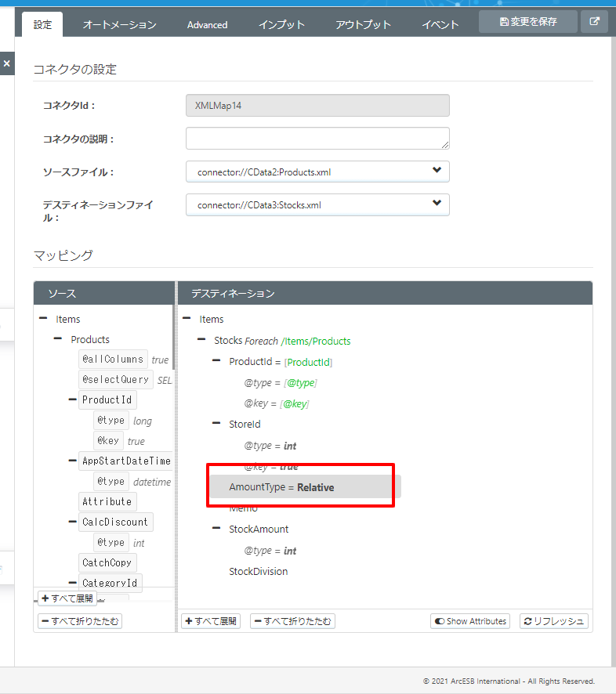Screen dimensions: 616x694
Task: Collapse the CategoryId node
Action: click(x=73, y=583)
